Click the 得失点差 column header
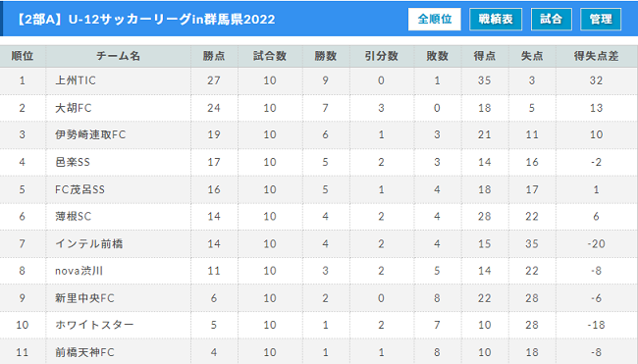This screenshot has height=364, width=638. pyautogui.click(x=597, y=56)
